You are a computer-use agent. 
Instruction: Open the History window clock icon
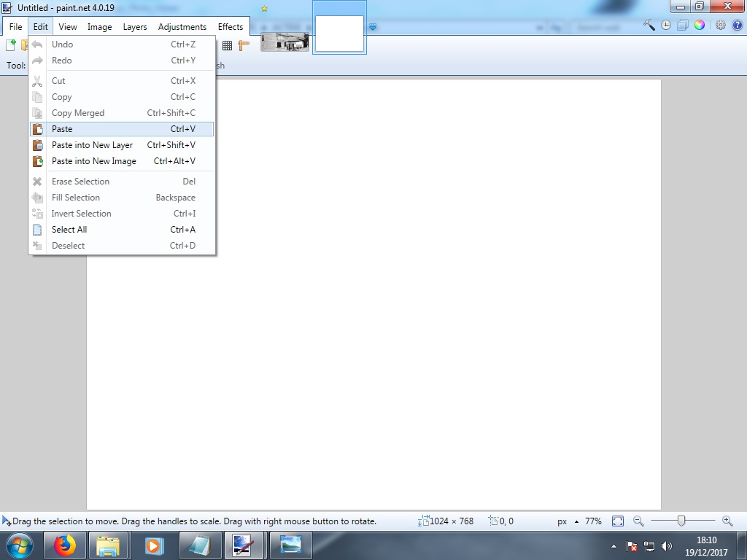[666, 26]
